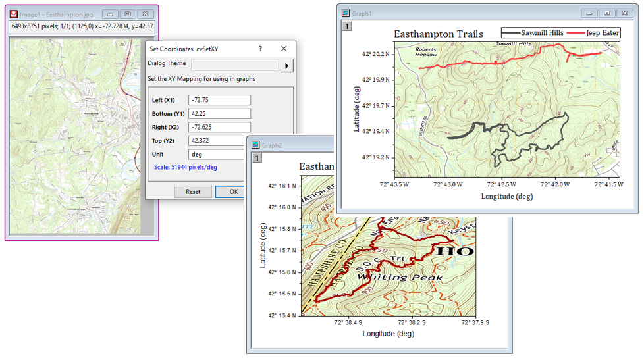Click the Bottom (Y1) field with 42.25
Viewport: 644px width, 358px height.
219,114
